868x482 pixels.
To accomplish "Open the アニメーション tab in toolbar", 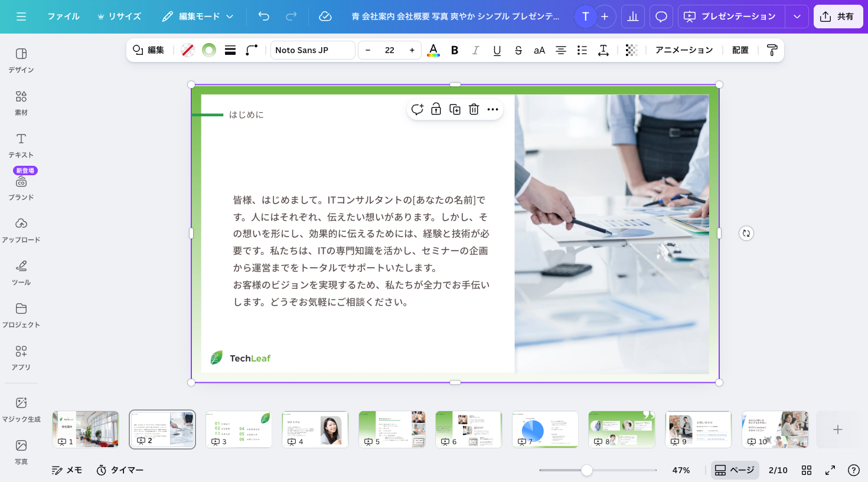I will click(x=684, y=50).
